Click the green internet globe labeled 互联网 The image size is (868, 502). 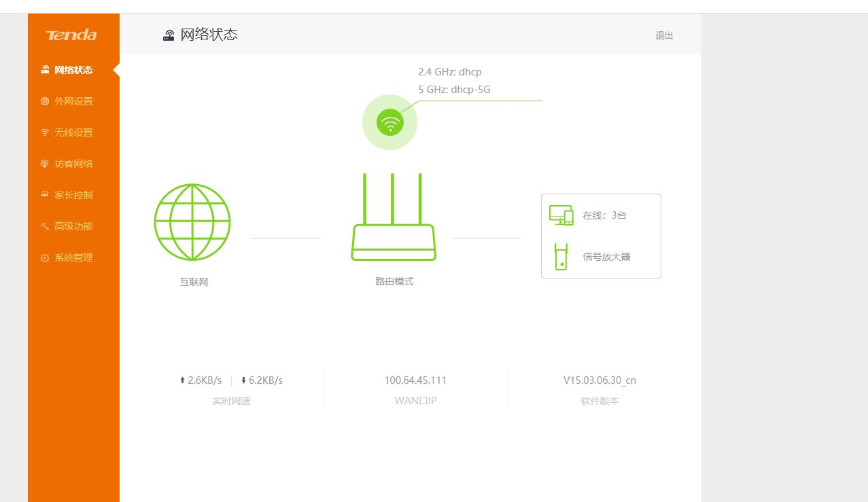(x=192, y=222)
